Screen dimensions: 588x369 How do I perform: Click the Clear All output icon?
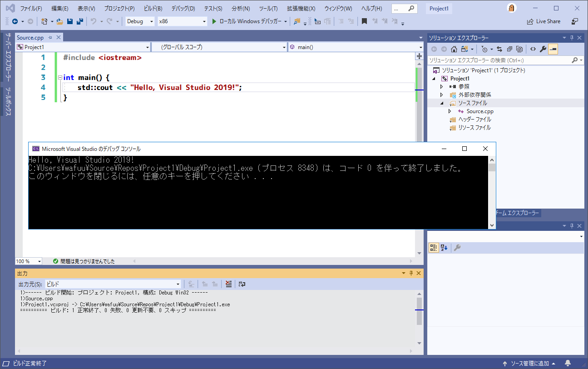[x=228, y=284]
